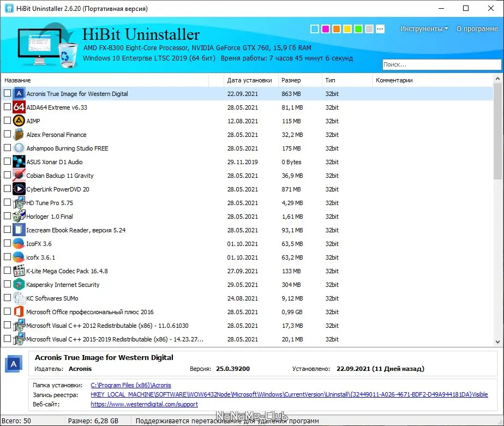The height and width of the screenshot is (426, 504).
Task: Open the westerndigital.com/support website link
Action: click(x=145, y=404)
